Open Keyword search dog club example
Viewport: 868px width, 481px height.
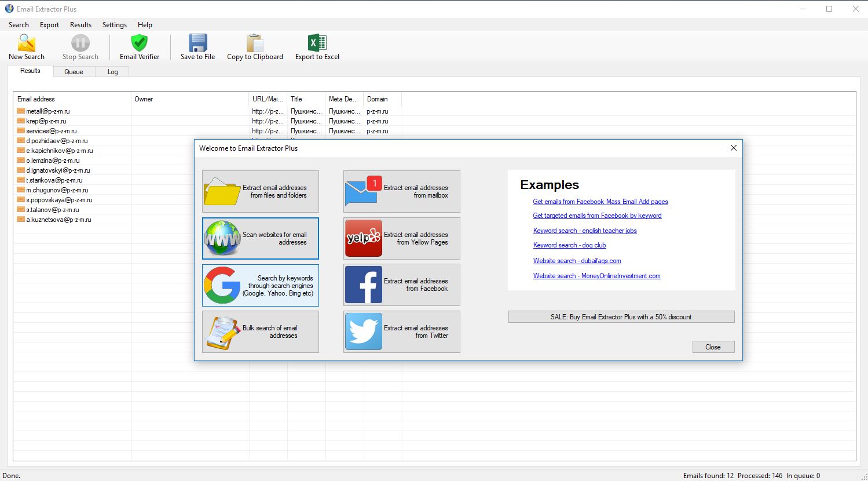point(569,245)
